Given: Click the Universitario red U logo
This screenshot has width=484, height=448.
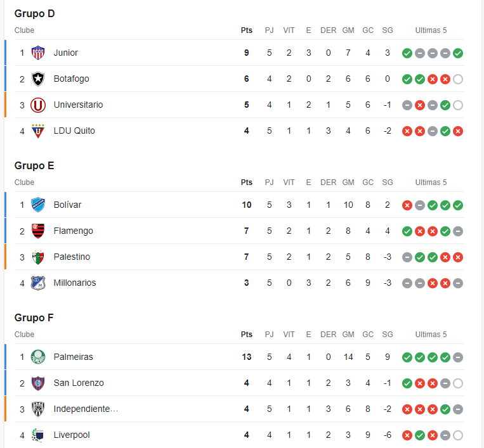Looking at the screenshot, I should [38, 105].
